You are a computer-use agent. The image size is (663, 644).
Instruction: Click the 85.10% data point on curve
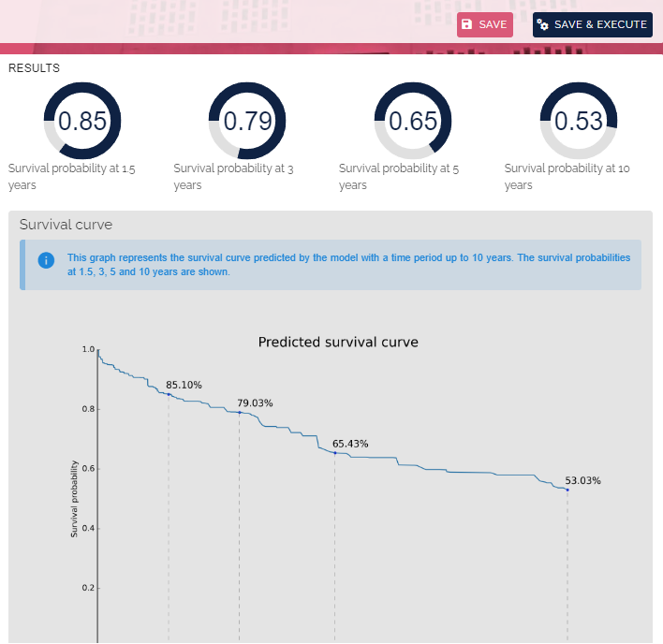point(169,394)
